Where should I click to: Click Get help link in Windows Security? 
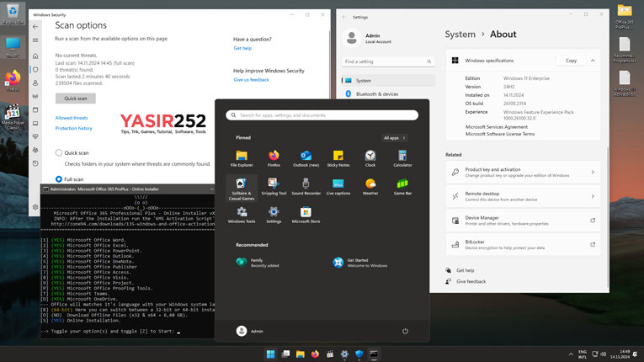coord(242,48)
